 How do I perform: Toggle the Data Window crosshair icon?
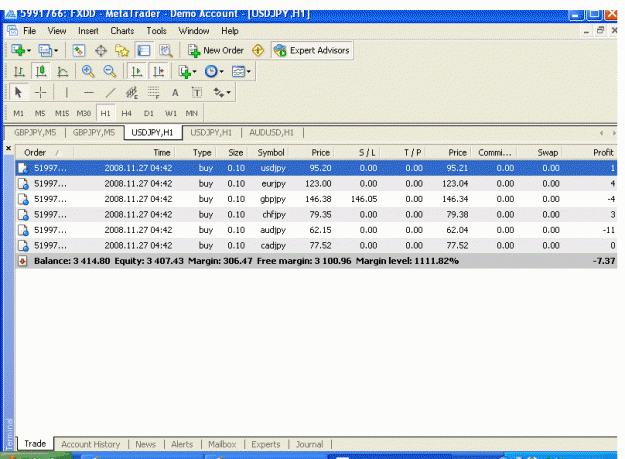101,51
